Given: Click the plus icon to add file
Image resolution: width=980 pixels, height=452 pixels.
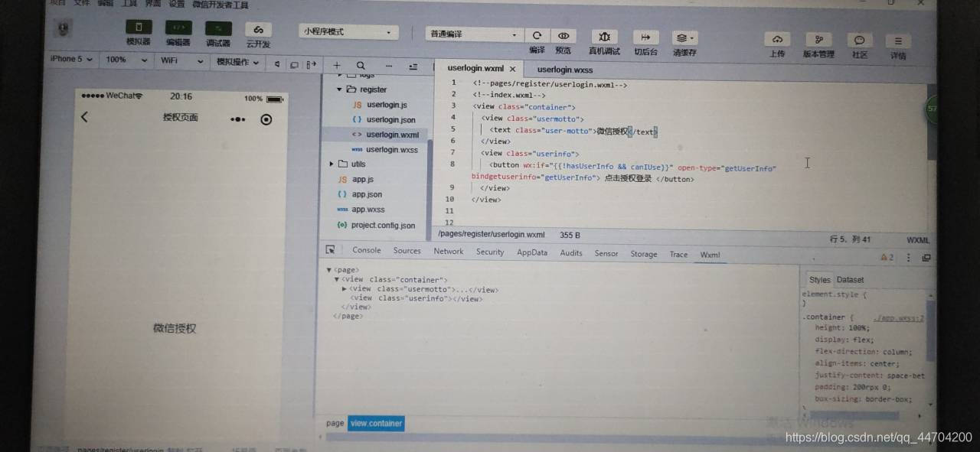Looking at the screenshot, I should 337,66.
